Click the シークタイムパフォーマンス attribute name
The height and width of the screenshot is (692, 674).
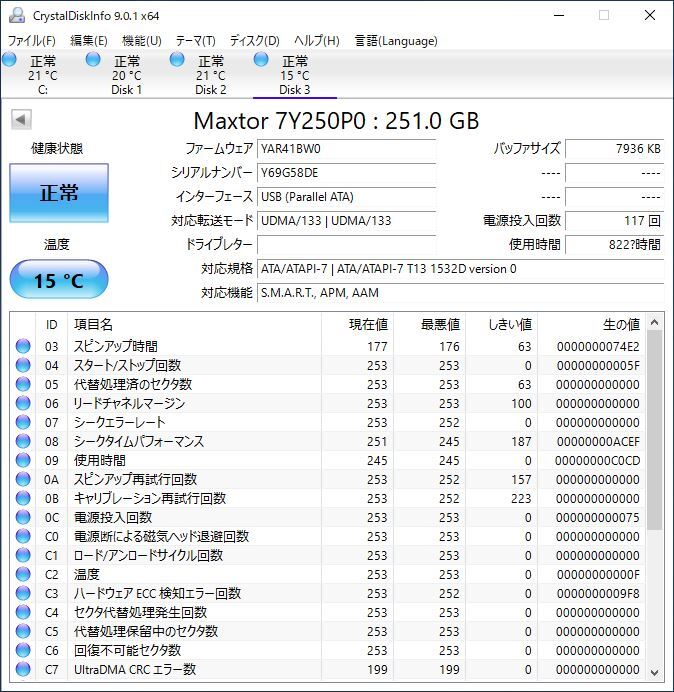pos(139,441)
